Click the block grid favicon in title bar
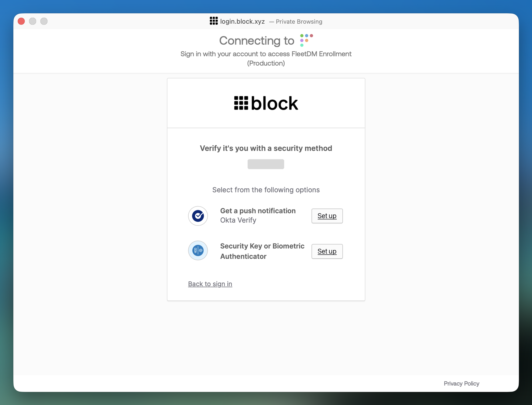 pos(214,21)
